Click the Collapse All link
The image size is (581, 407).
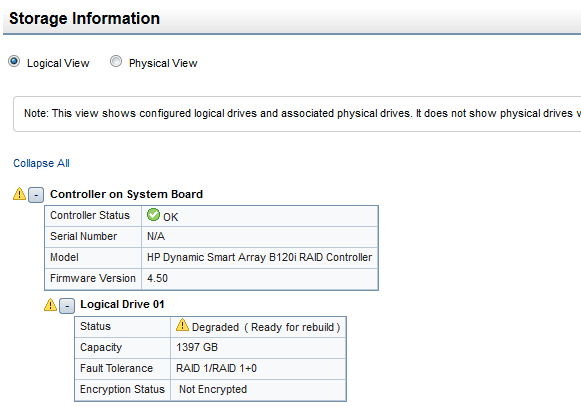pos(41,163)
